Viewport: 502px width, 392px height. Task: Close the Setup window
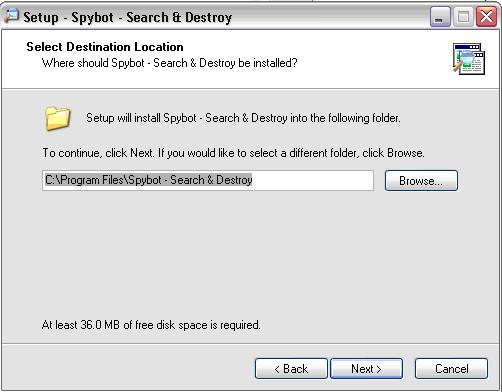pos(486,17)
